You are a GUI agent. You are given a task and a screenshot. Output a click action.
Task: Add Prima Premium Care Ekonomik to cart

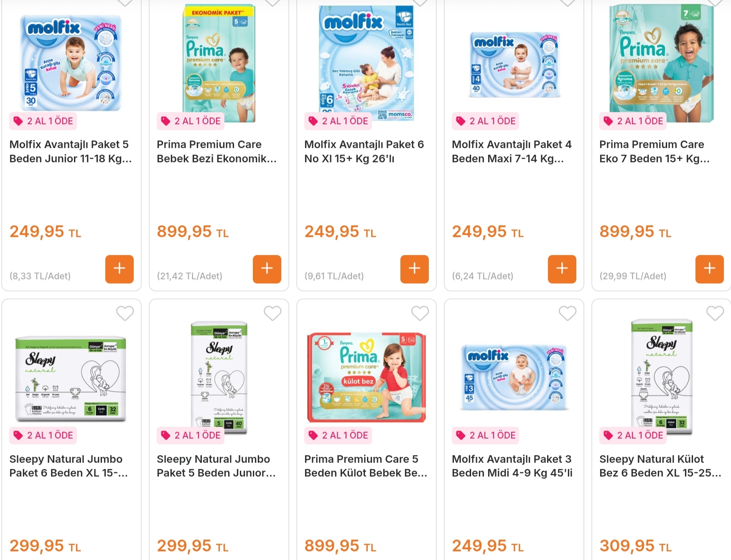[267, 269]
